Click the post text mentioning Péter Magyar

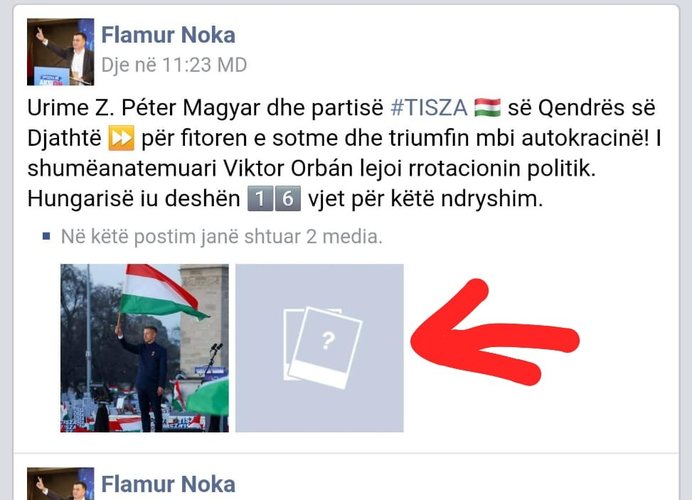point(344,153)
